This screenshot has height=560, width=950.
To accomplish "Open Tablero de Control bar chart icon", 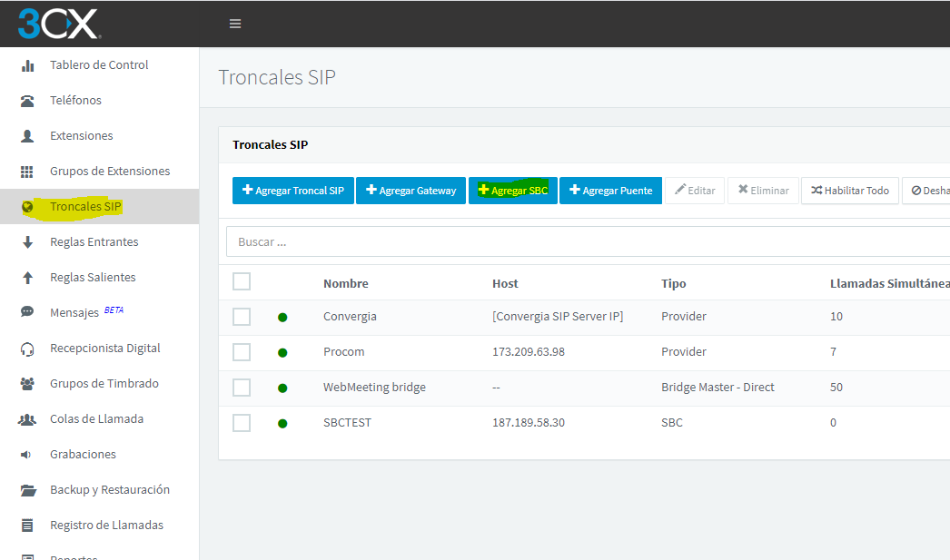I will (x=27, y=65).
